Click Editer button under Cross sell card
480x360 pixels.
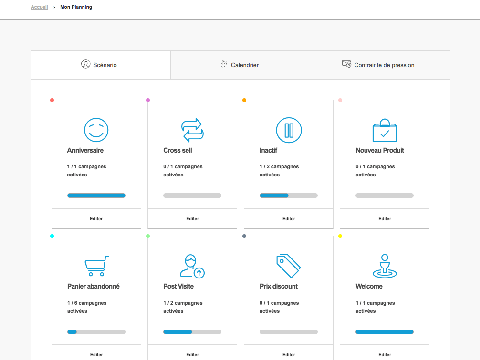pyautogui.click(x=192, y=219)
